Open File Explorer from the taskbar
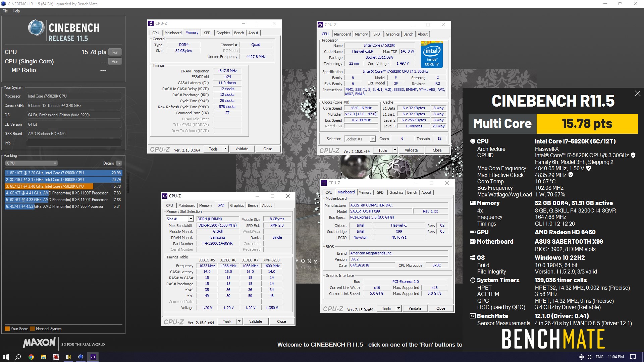This screenshot has width=644, height=362. (43, 357)
